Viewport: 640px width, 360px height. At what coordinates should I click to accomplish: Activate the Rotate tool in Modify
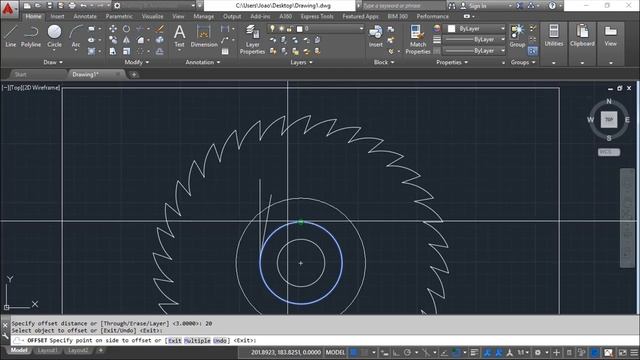pyautogui.click(x=127, y=29)
